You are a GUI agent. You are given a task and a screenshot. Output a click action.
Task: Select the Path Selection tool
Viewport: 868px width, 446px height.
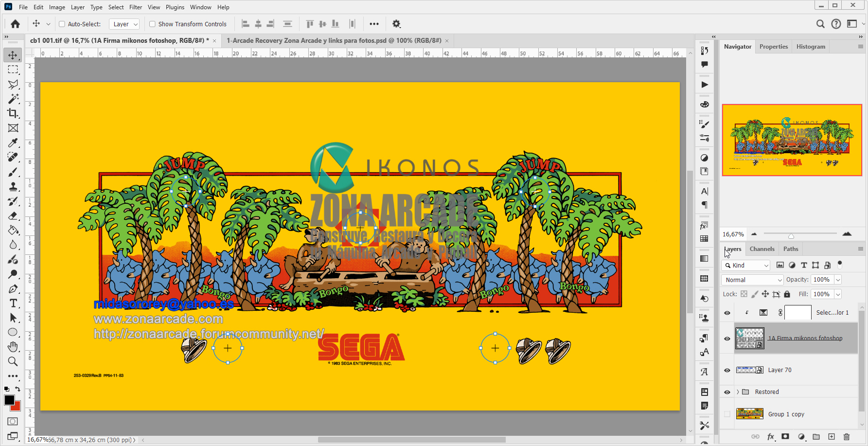click(13, 318)
